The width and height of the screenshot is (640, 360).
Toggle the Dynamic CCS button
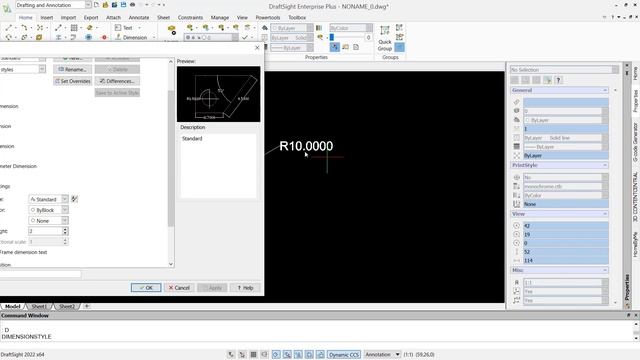coord(344,354)
